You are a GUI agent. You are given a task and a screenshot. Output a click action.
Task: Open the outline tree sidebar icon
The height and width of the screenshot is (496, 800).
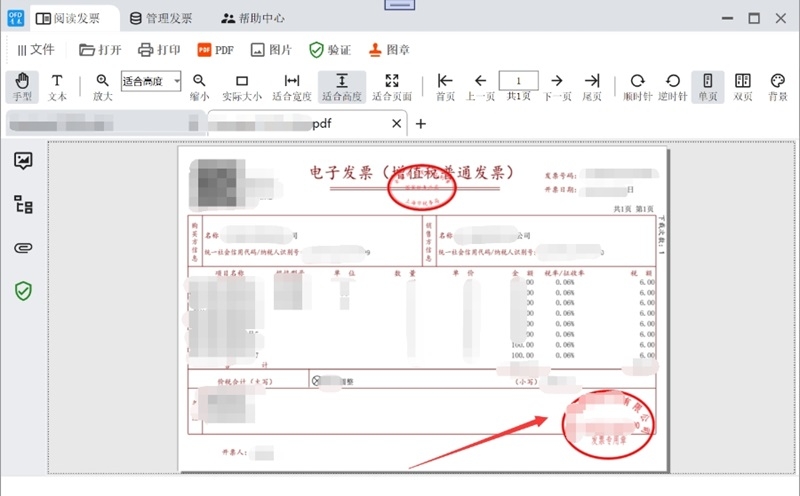click(x=23, y=204)
